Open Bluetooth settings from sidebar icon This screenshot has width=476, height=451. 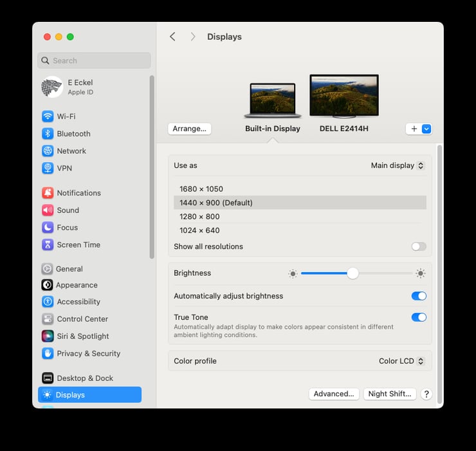48,134
